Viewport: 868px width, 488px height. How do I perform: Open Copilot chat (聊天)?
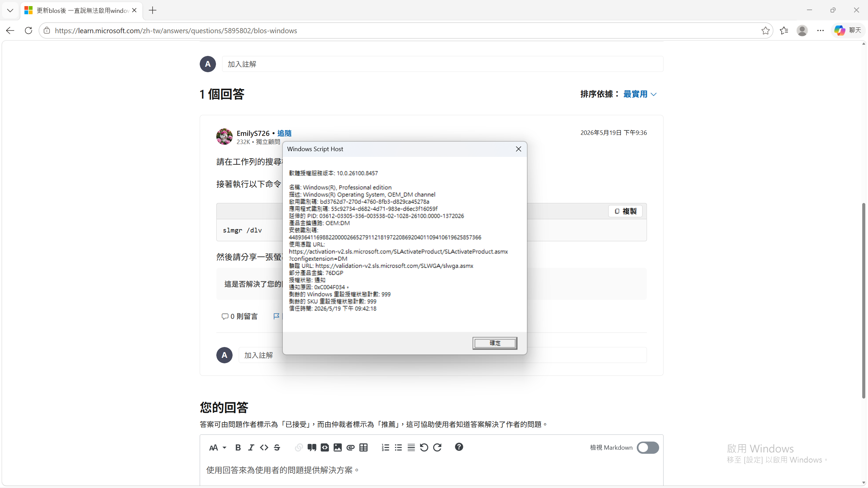click(x=848, y=30)
